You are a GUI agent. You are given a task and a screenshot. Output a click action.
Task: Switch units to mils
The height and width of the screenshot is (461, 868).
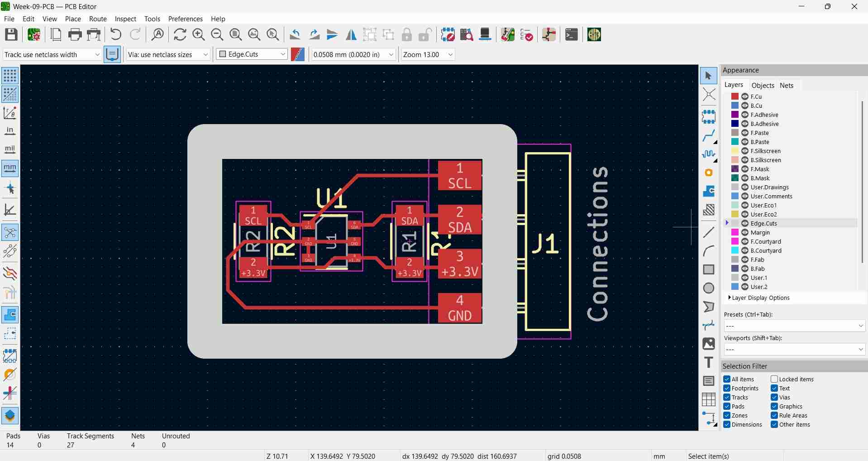pyautogui.click(x=10, y=149)
